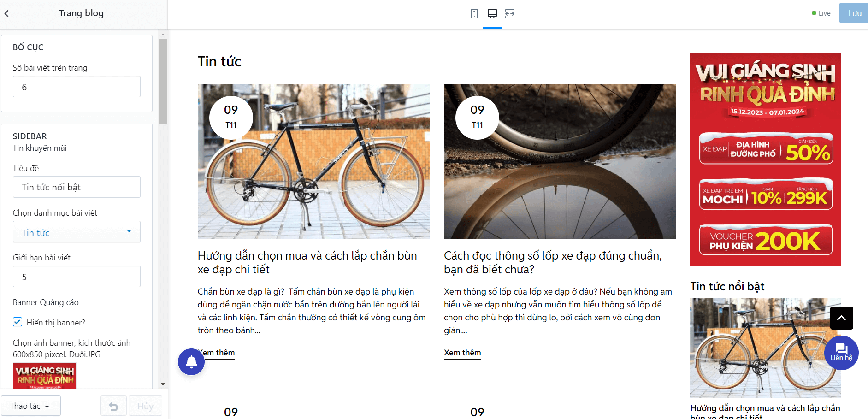Click the undo arrow button
The width and height of the screenshot is (868, 419).
113,406
